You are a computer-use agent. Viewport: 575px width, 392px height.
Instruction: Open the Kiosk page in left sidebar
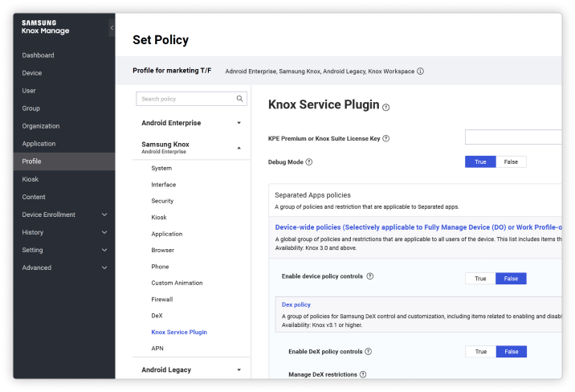31,179
